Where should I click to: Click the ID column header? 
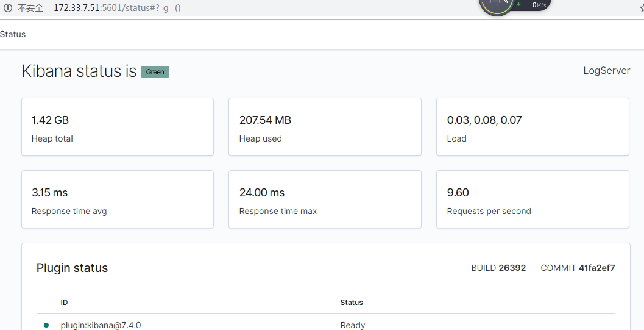[x=64, y=303]
